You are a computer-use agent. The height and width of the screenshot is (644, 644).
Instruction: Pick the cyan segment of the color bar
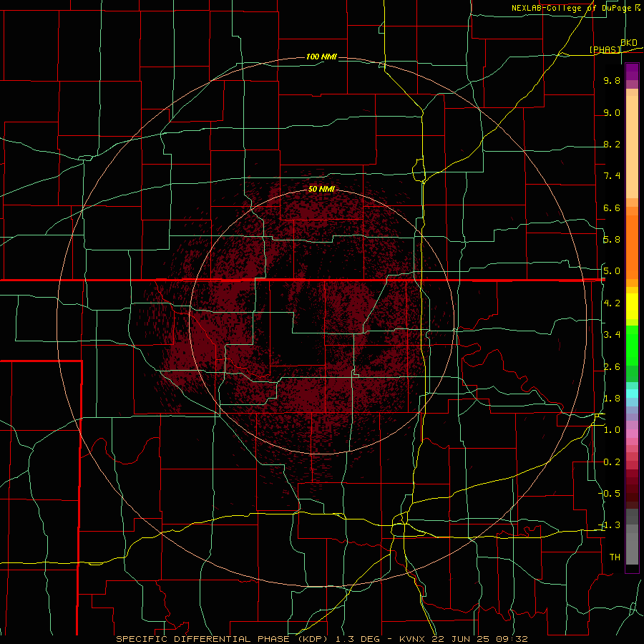tap(632, 394)
